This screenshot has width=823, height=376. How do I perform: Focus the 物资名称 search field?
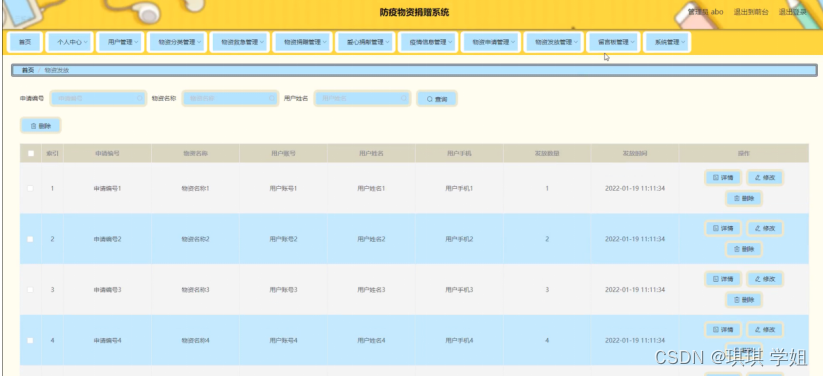tap(230, 99)
